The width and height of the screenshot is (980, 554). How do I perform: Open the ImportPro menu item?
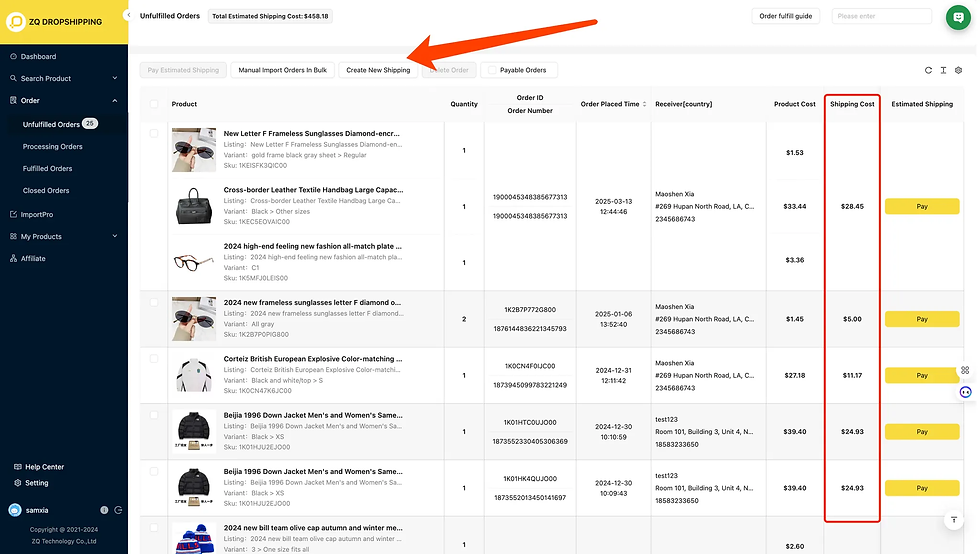click(37, 214)
